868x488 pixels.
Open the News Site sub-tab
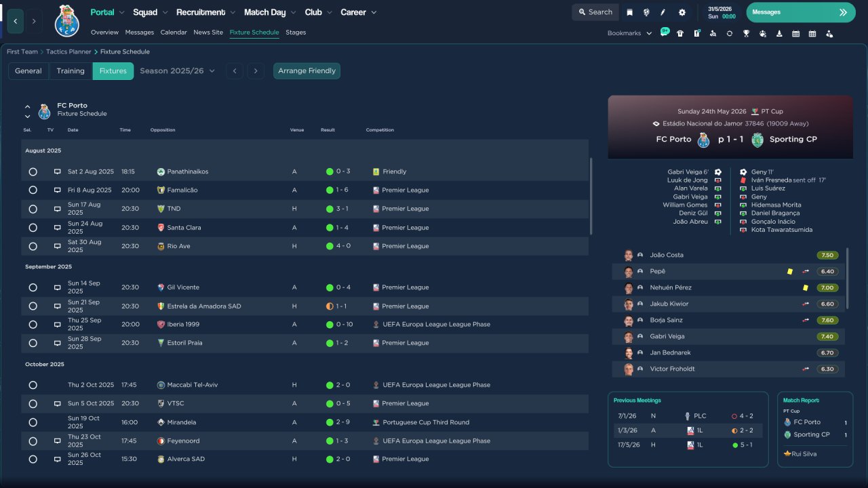pos(208,33)
